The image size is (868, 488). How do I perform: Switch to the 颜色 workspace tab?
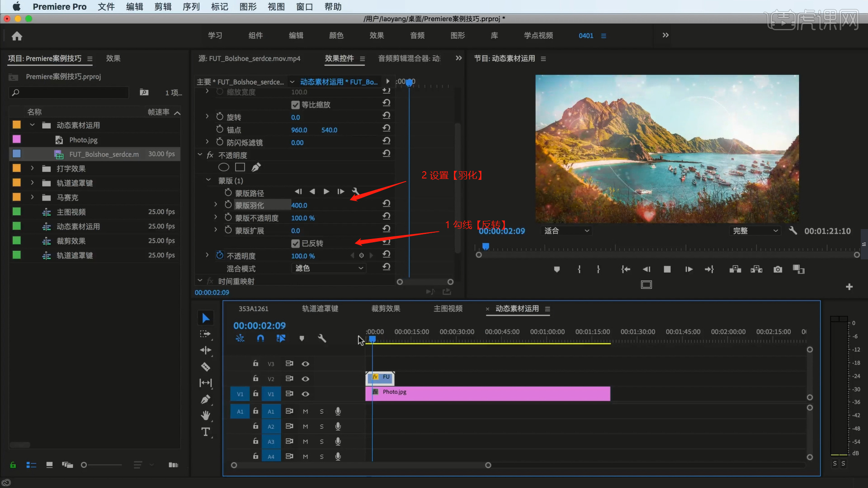click(x=336, y=36)
